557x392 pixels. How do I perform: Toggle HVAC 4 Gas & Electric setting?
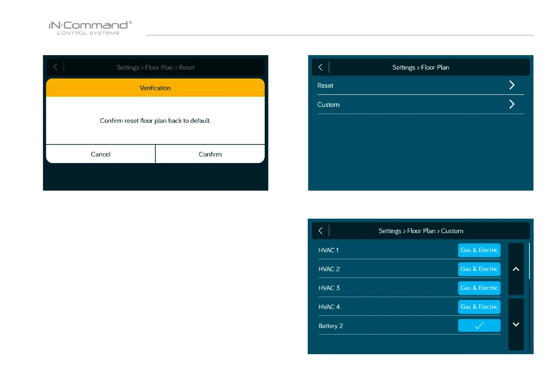point(479,306)
